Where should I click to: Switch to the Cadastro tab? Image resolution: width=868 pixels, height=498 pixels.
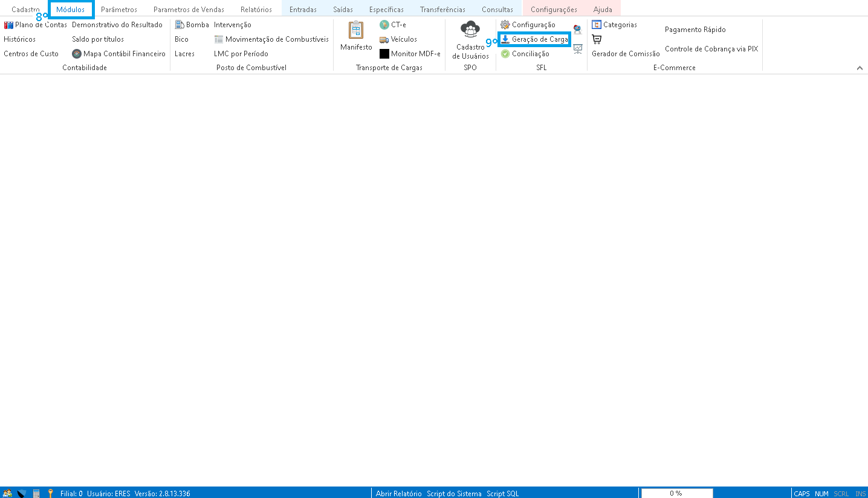[26, 10]
